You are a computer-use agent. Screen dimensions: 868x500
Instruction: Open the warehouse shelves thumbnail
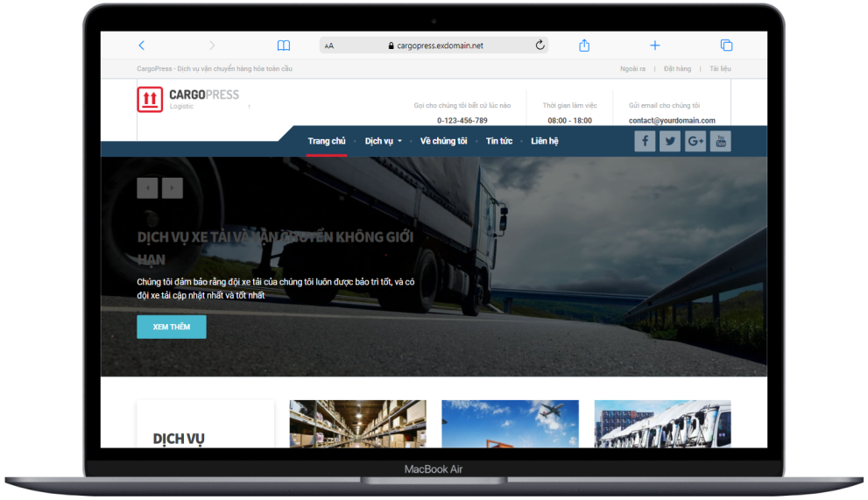click(357, 424)
